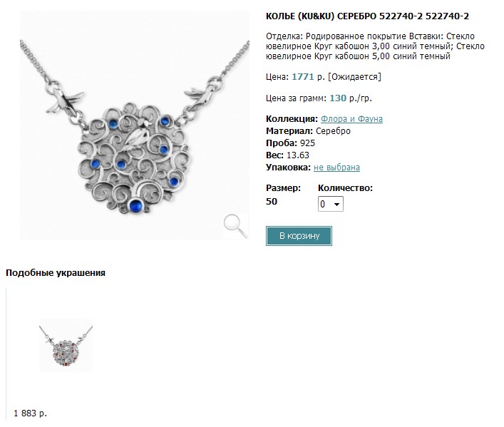504x427 pixels.
Task: Open the Флора и Фауна collection link
Action: (351, 119)
